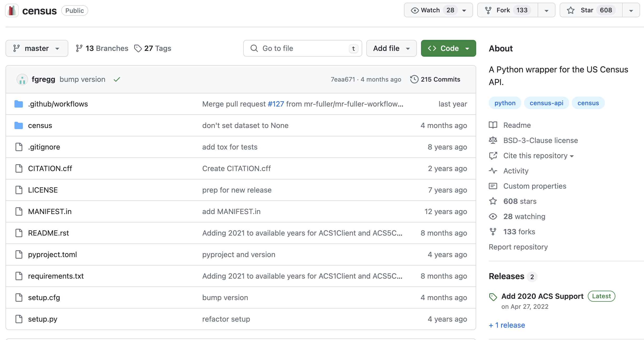Click the pyproject.toml file icon
This screenshot has width=644, height=340.
pyautogui.click(x=19, y=254)
